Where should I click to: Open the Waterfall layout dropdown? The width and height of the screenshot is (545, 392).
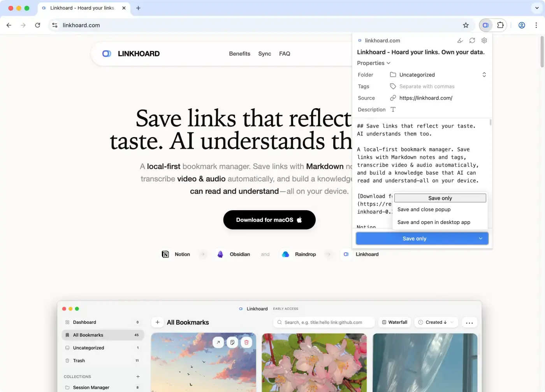[394, 322]
